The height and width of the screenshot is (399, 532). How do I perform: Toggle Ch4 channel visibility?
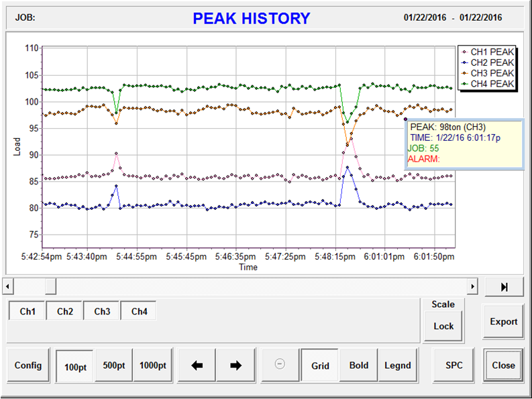pyautogui.click(x=139, y=311)
